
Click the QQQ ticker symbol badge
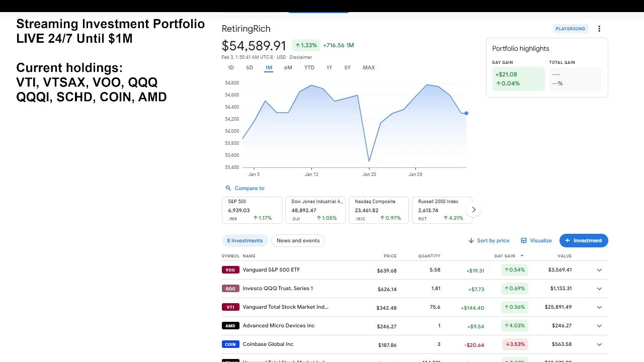230,289
